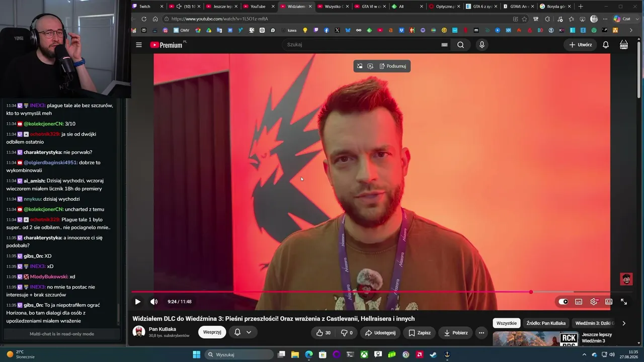The image size is (644, 362).
Task: Open the Pan KuBaka channel avatar
Action: point(139,332)
